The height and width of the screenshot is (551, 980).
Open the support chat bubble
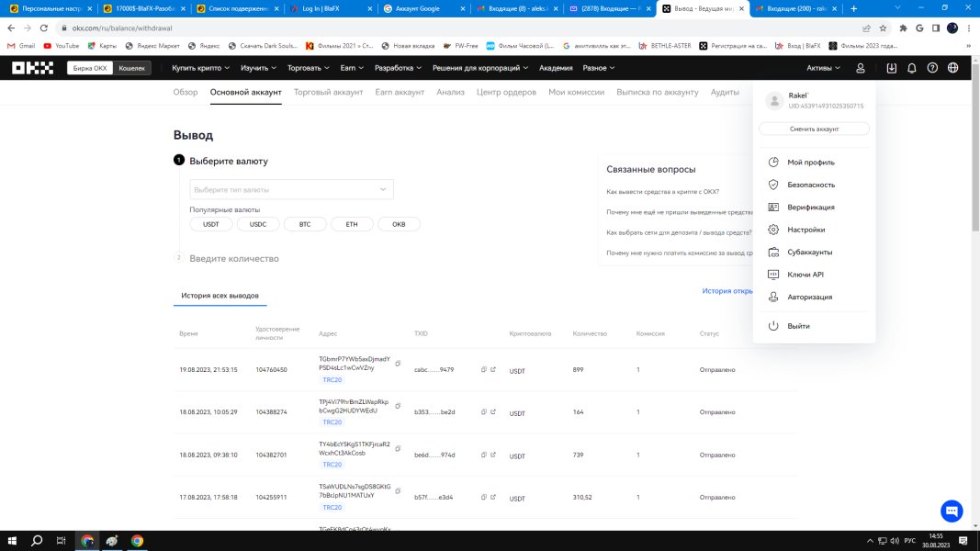pyautogui.click(x=952, y=512)
